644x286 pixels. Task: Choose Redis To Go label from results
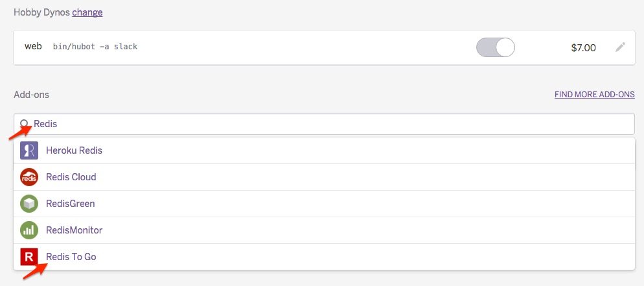(71, 257)
